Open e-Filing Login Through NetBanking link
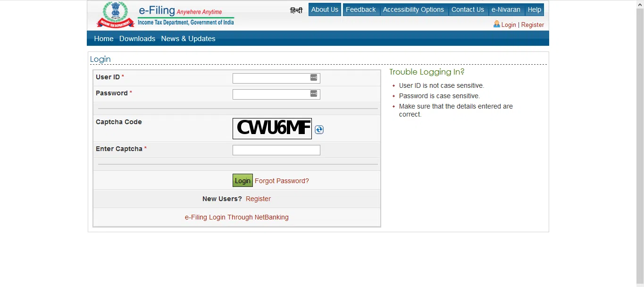Screen dimensions: 644x287 tap(237, 217)
